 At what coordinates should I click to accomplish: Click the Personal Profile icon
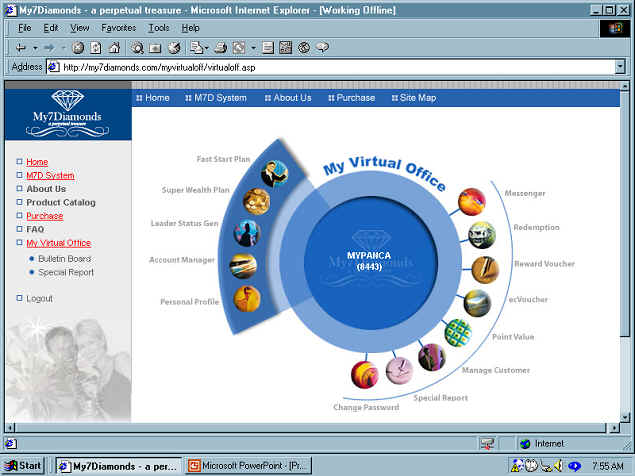pos(247,298)
